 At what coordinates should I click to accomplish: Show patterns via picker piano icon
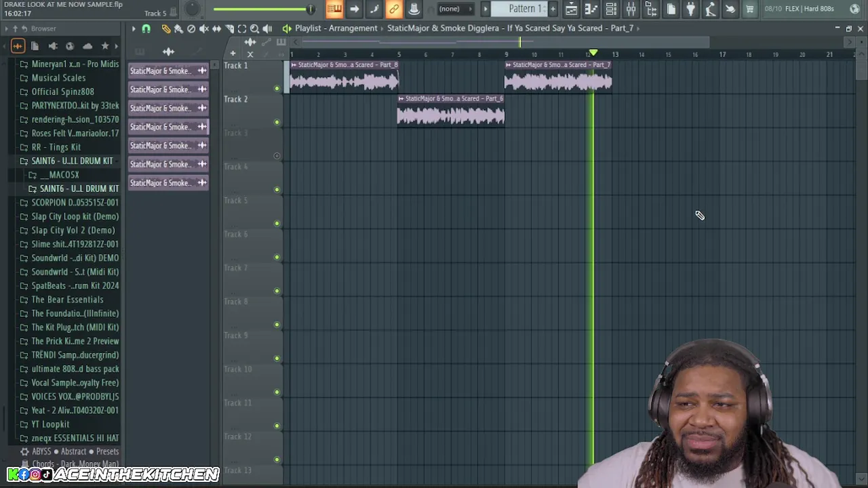click(x=140, y=52)
